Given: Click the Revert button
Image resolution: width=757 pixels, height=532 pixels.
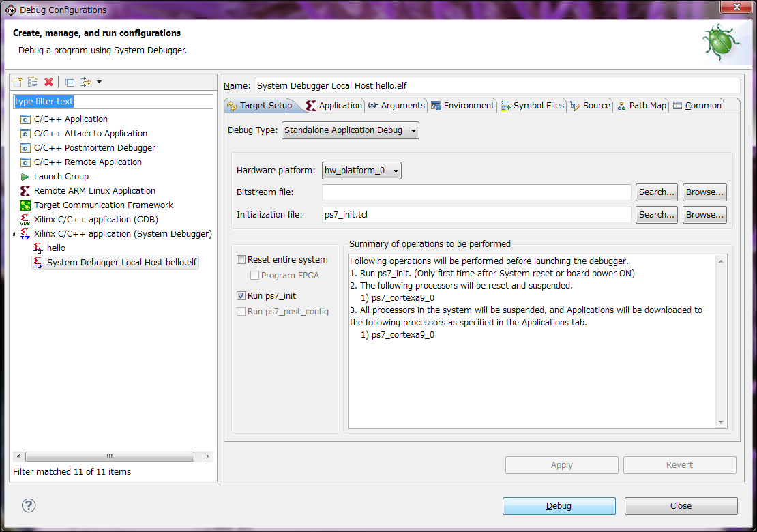Looking at the screenshot, I should (680, 465).
